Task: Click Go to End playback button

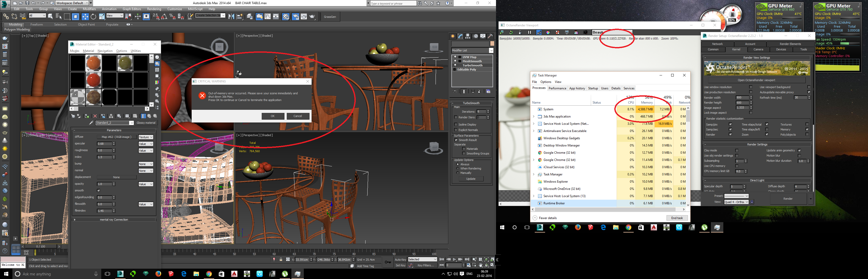Action: click(467, 259)
